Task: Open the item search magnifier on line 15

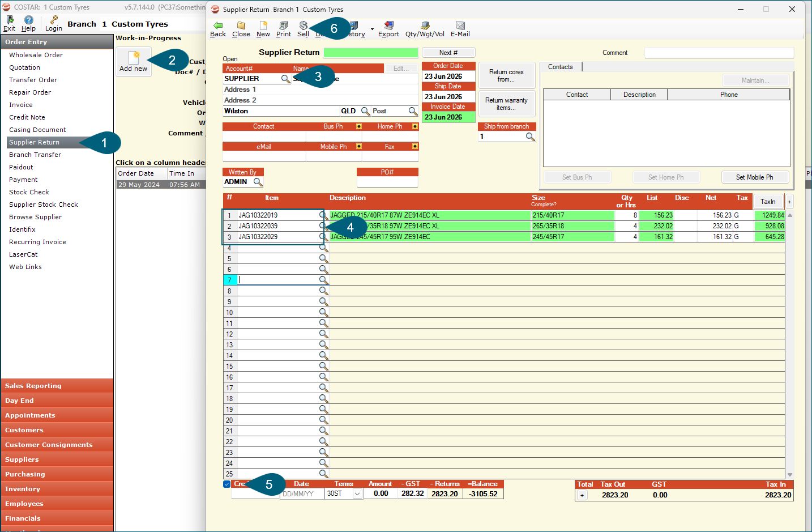Action: pos(323,366)
